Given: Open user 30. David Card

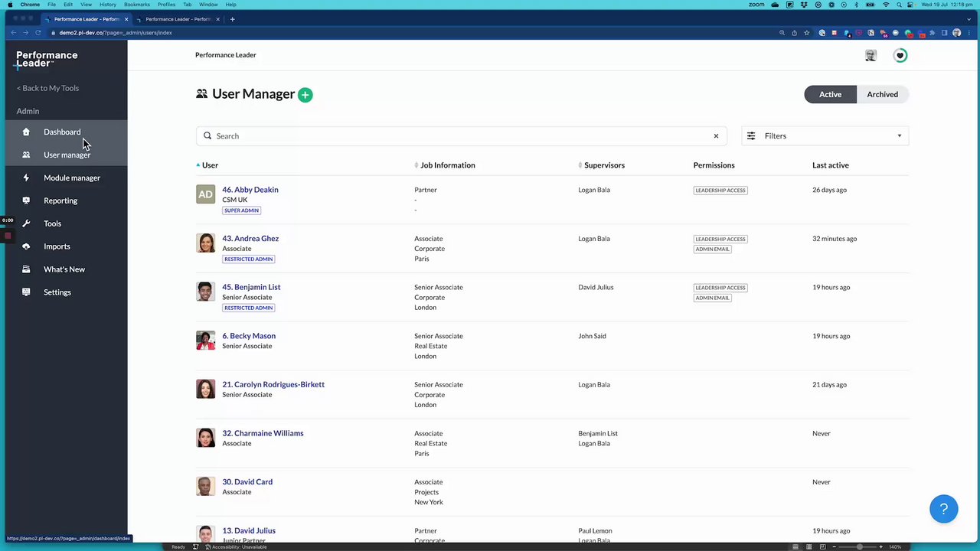Looking at the screenshot, I should pos(247,482).
